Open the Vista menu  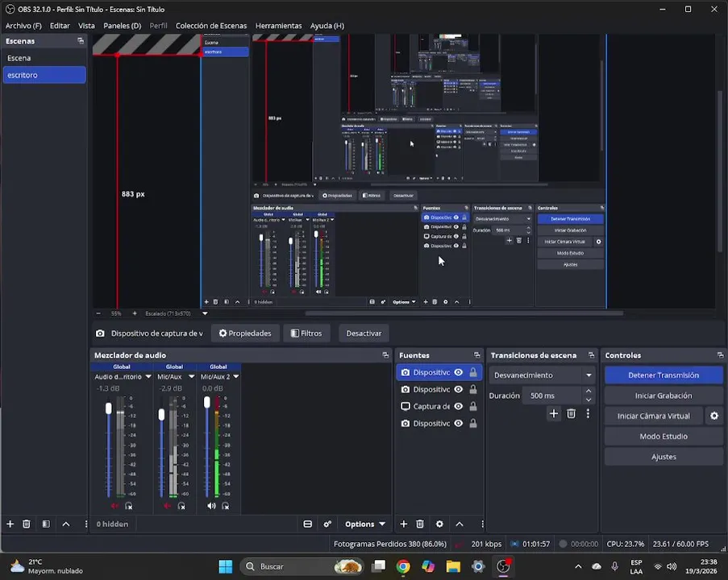click(x=86, y=26)
